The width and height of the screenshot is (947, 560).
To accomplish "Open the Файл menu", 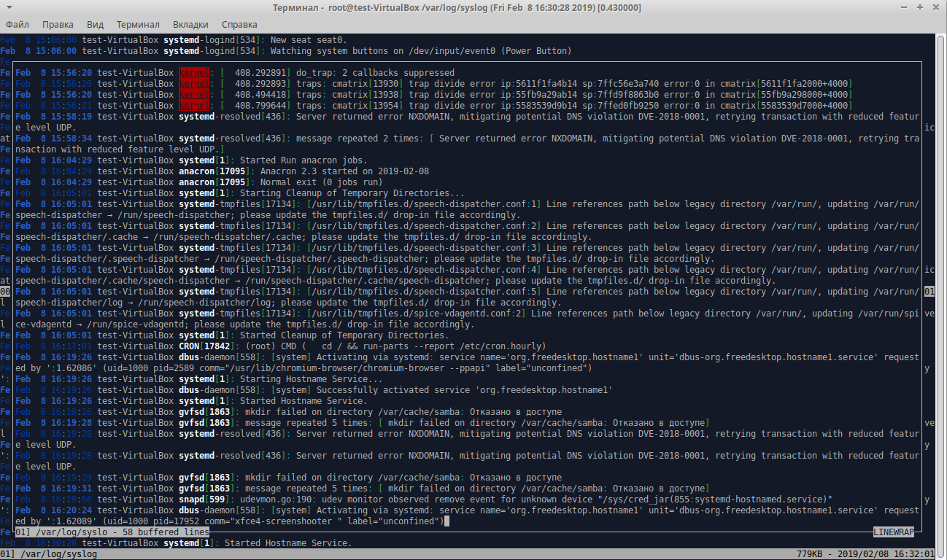I will (17, 24).
